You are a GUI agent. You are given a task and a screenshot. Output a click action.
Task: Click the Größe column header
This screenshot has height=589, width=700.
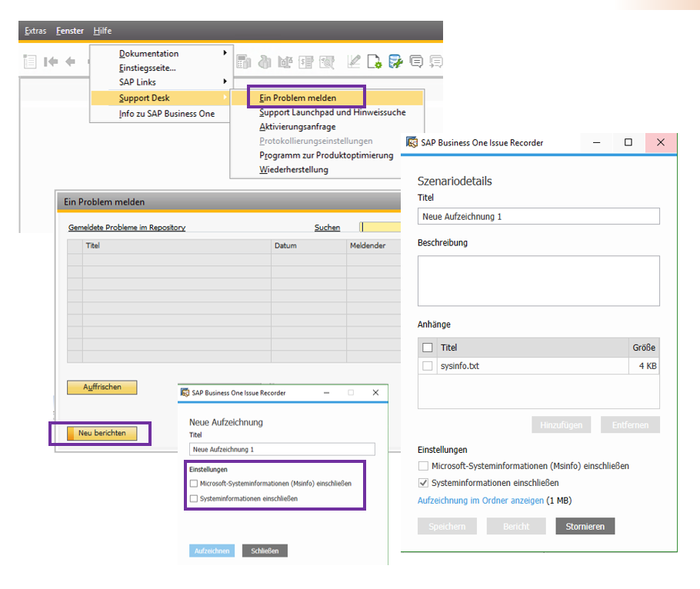644,348
